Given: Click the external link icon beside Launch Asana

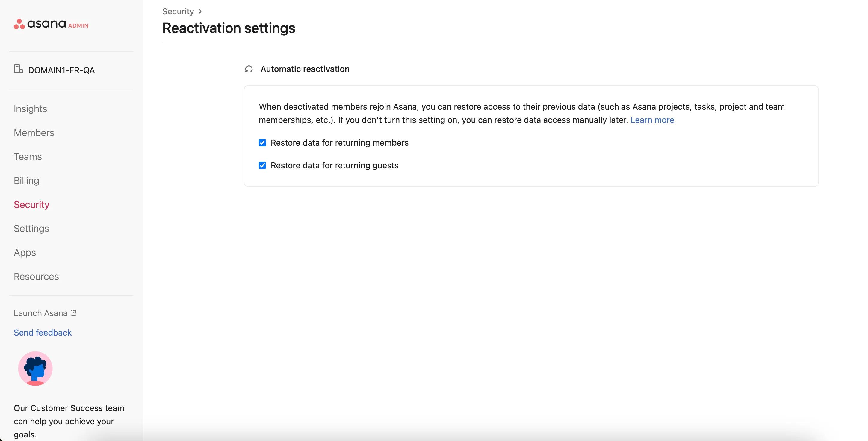Looking at the screenshot, I should (x=73, y=313).
